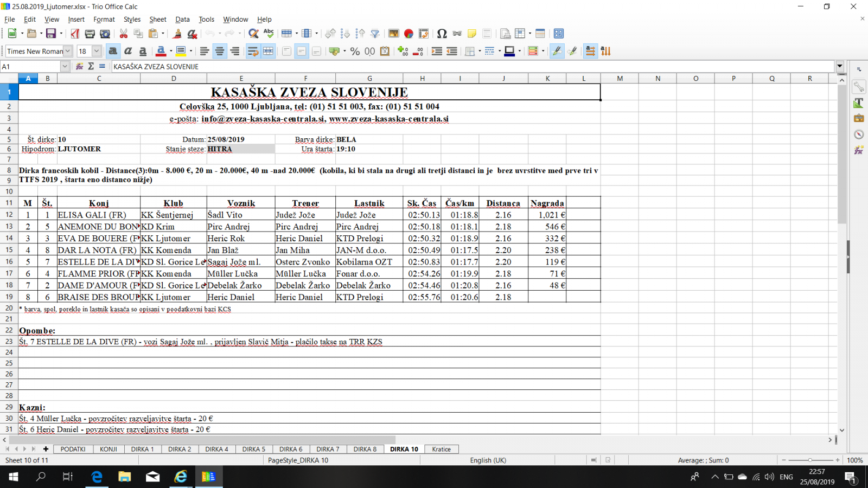Toggle Wrap Text button
This screenshot has width=868, height=488.
tap(253, 51)
